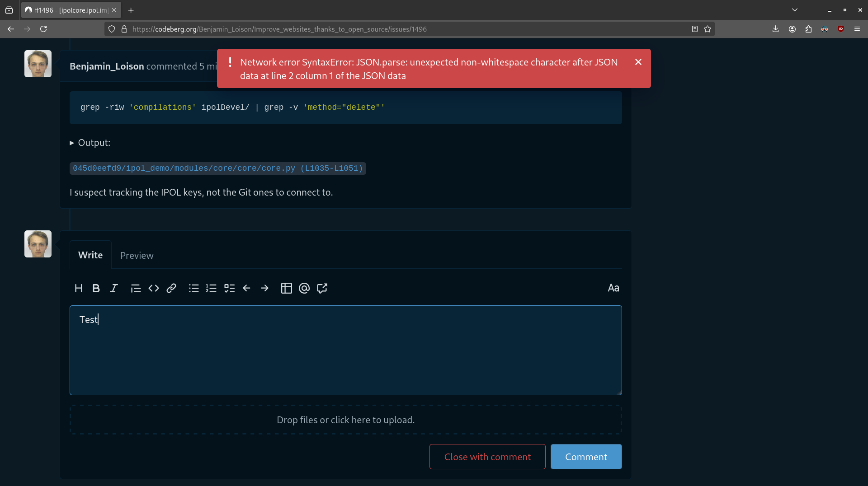Add a task checklist item

[x=229, y=288]
